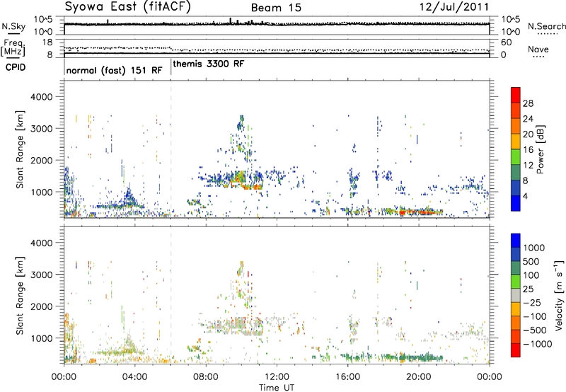Click the 'N.Sky' legend label
The width and height of the screenshot is (566, 392).
pos(13,26)
